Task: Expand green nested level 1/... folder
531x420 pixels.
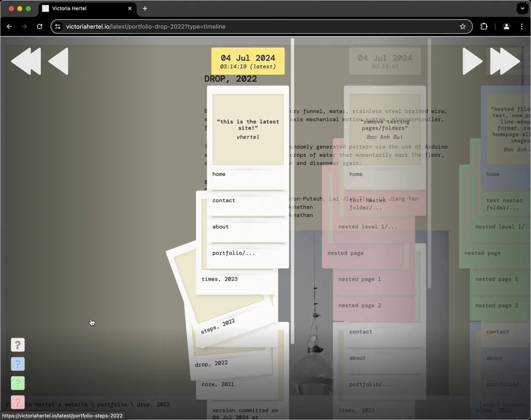Action: click(502, 227)
